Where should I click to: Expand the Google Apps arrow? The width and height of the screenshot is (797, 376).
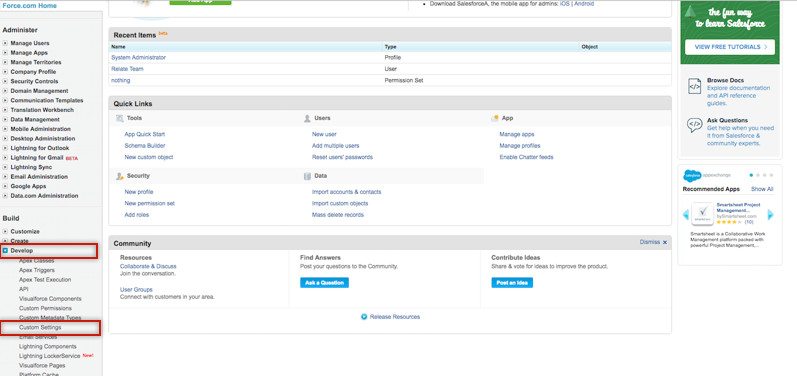pyautogui.click(x=5, y=186)
